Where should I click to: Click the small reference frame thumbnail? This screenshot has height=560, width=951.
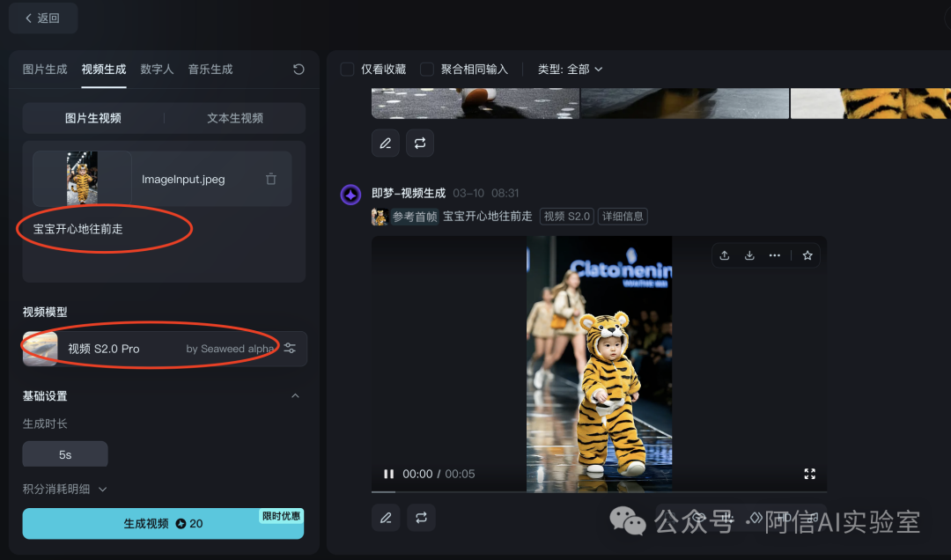380,217
